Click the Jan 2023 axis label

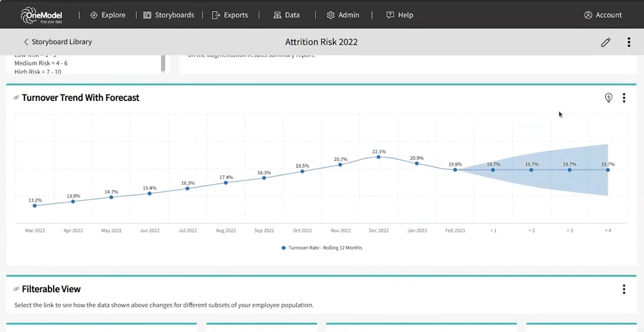pyautogui.click(x=417, y=230)
